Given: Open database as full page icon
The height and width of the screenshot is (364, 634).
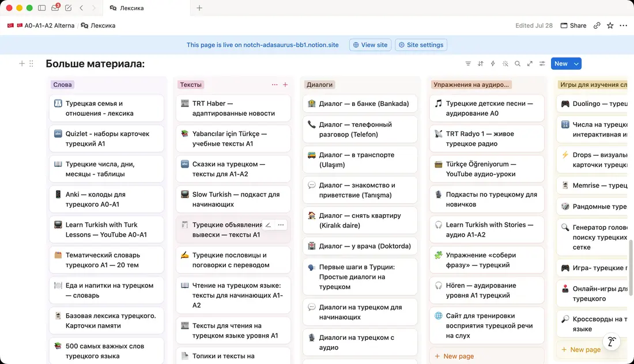Looking at the screenshot, I should [x=530, y=63].
